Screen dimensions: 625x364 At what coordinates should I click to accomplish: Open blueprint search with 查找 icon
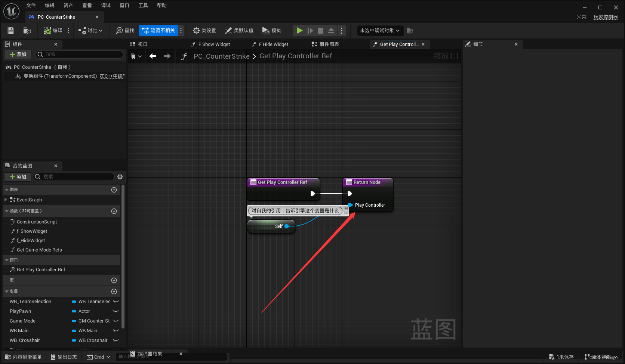click(124, 31)
